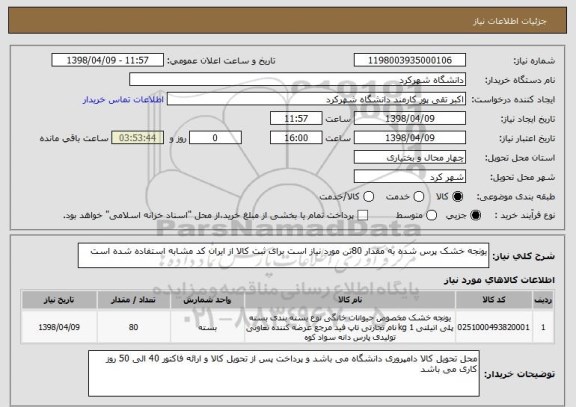Click the واحد شمارش column header

[x=208, y=300]
